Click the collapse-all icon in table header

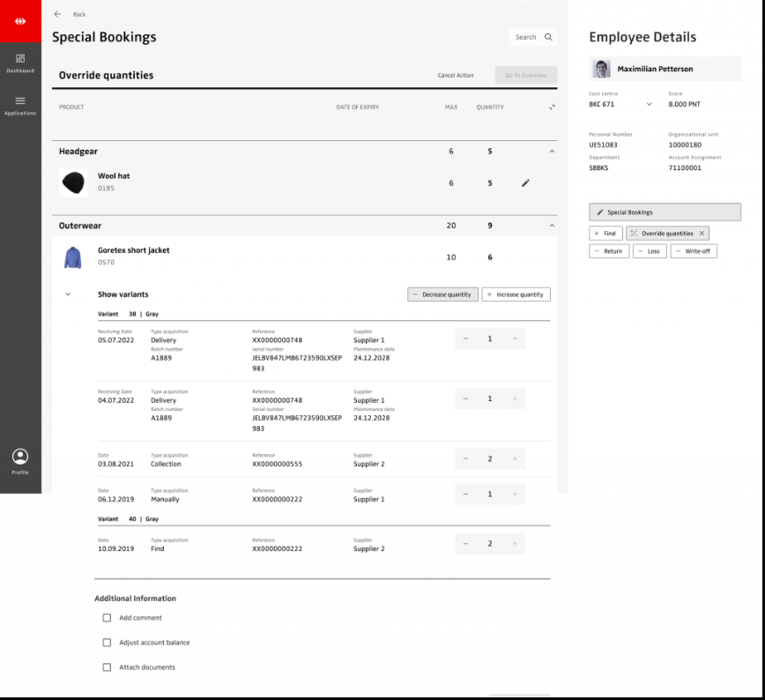pos(552,107)
